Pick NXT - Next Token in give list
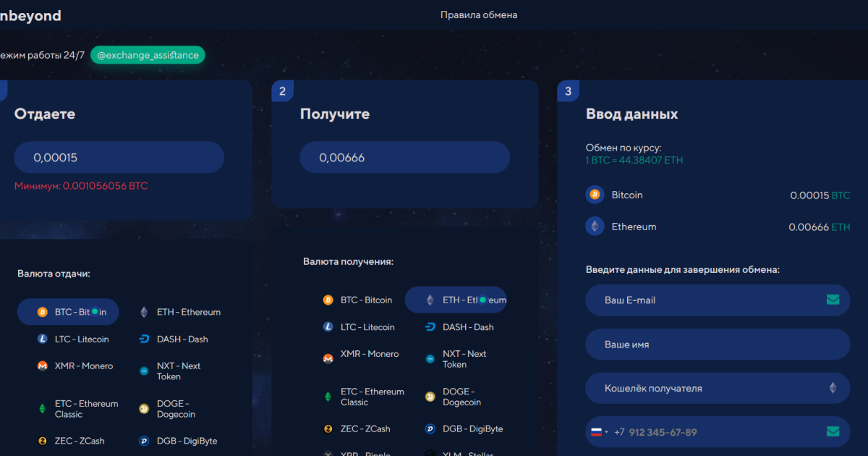This screenshot has height=456, width=868. (170, 371)
